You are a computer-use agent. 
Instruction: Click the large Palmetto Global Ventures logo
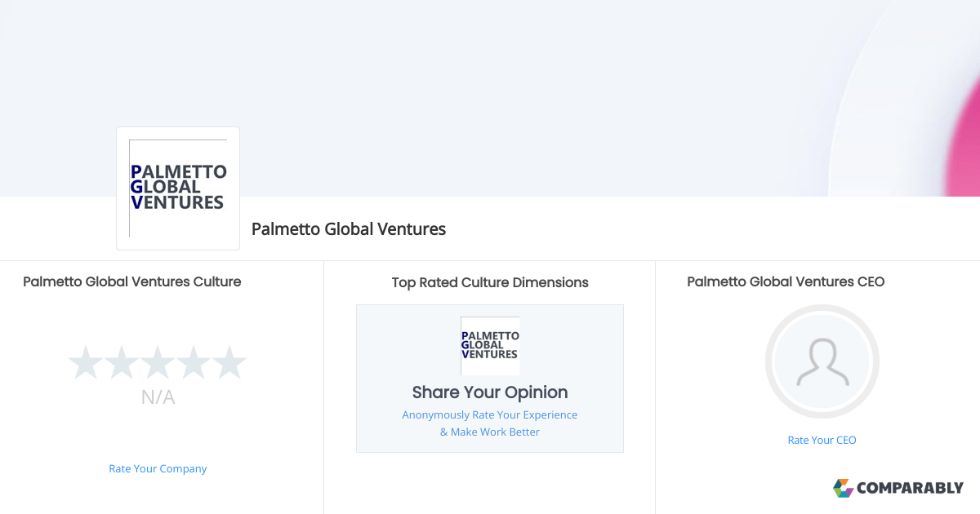tap(177, 188)
